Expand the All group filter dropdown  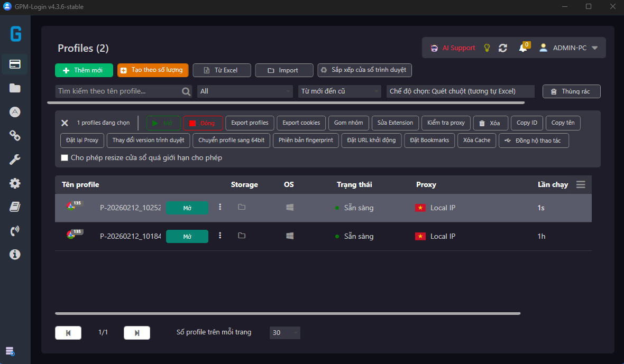245,91
